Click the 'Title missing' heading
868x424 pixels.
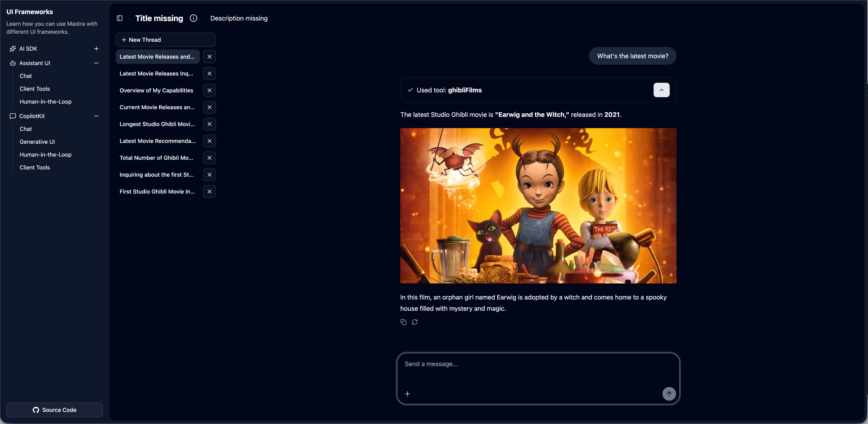159,18
